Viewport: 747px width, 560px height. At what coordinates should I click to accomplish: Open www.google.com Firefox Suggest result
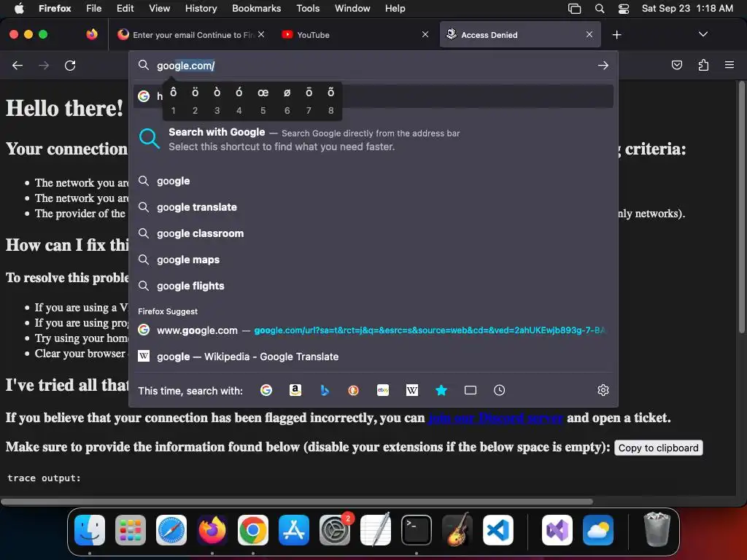click(x=373, y=330)
